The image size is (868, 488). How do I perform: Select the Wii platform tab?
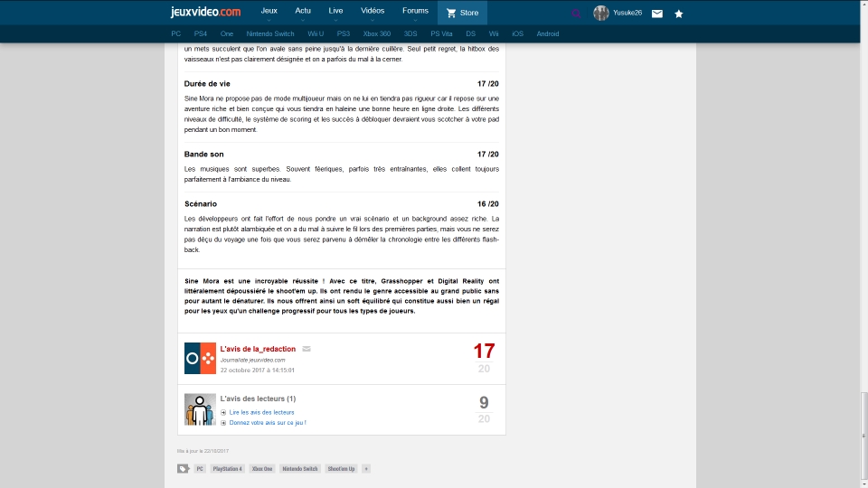pyautogui.click(x=494, y=33)
